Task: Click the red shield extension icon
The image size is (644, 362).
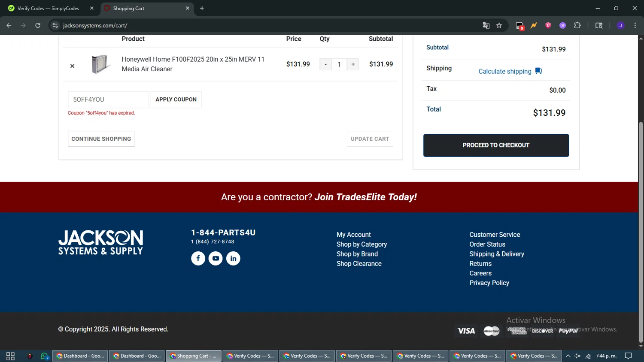Action: [x=548, y=25]
